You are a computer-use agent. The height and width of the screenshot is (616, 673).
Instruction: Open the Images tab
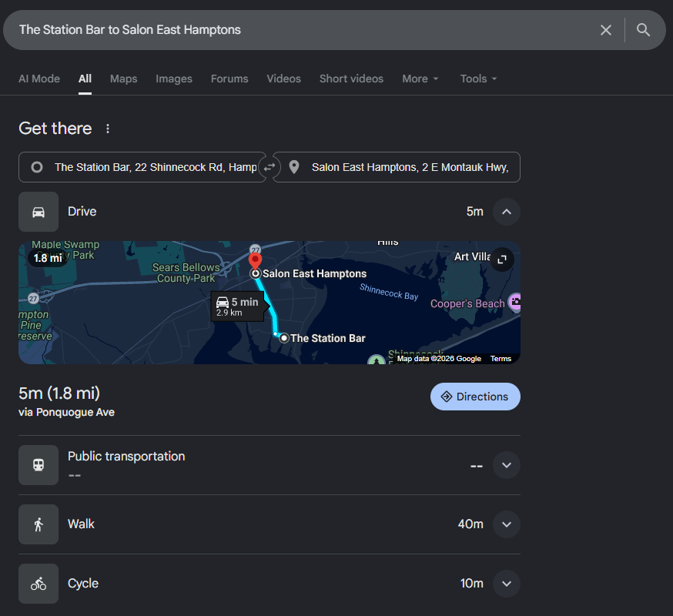(174, 79)
